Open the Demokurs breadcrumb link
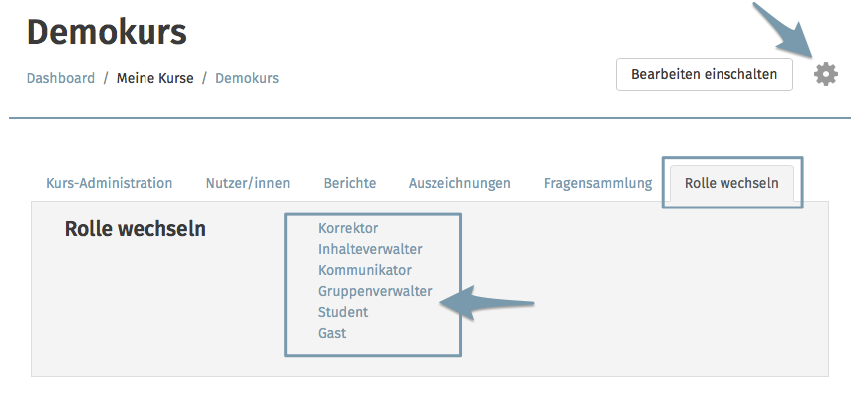The height and width of the screenshot is (415, 868). click(247, 78)
